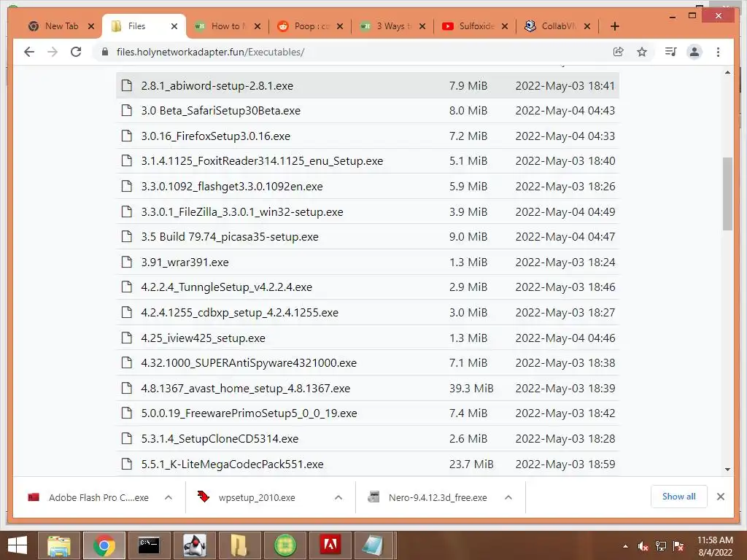Switch to the Poop reddit tab
This screenshot has height=560, width=747.
311,26
